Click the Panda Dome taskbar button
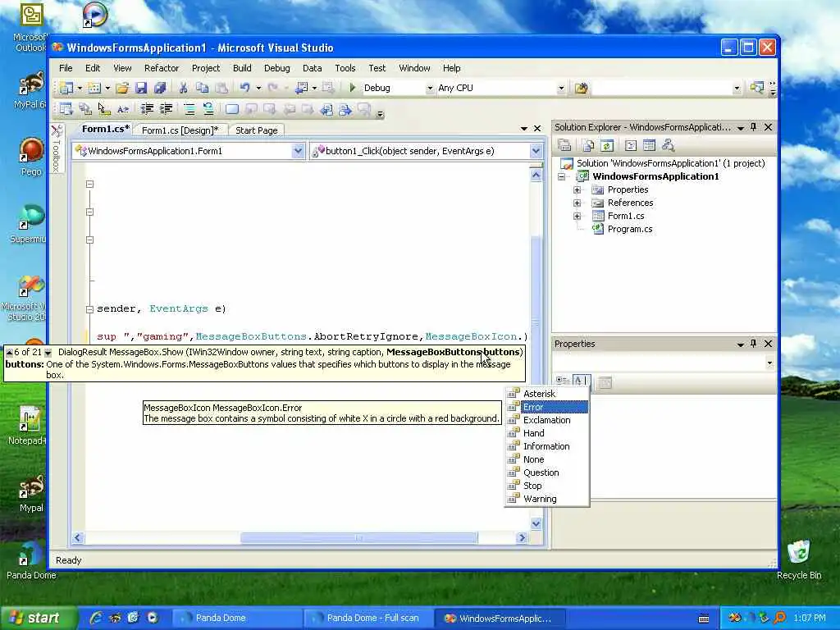Viewport: 840px width, 630px height. pos(237,619)
